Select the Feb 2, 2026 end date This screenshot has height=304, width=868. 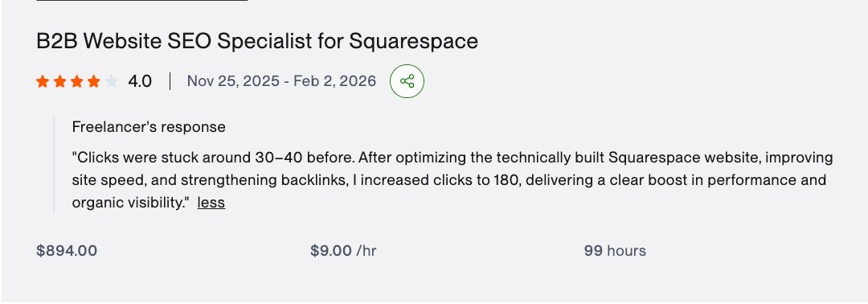point(334,81)
